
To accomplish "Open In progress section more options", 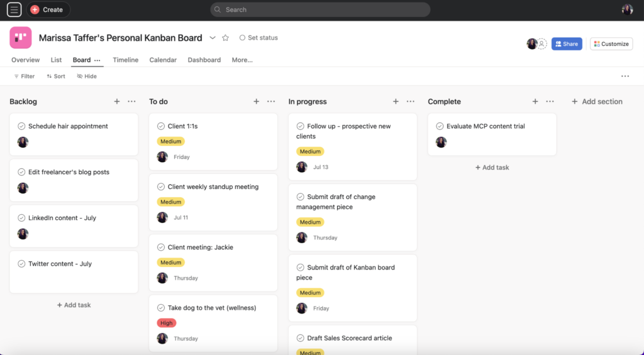I will 410,101.
